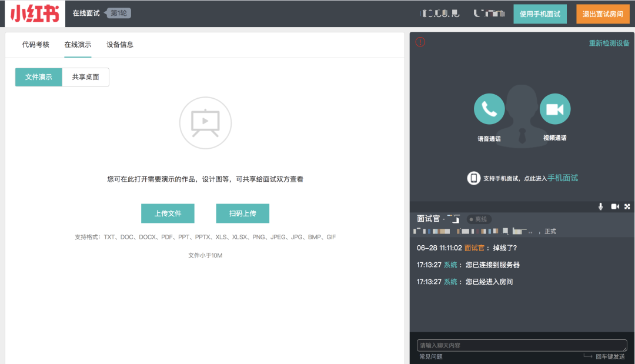Click the red warning alert icon

pyautogui.click(x=420, y=42)
